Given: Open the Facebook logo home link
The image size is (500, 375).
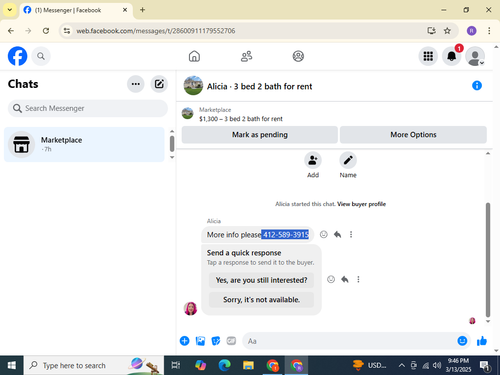Looking at the screenshot, I should coord(17,56).
